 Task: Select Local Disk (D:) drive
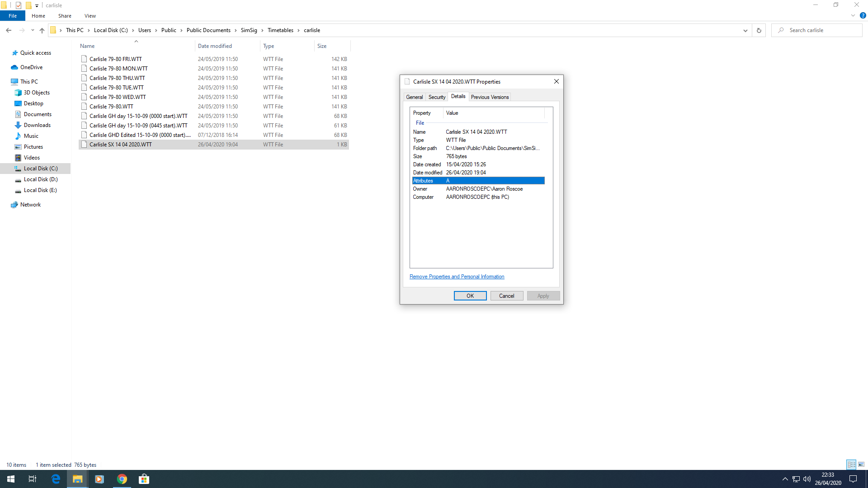41,179
